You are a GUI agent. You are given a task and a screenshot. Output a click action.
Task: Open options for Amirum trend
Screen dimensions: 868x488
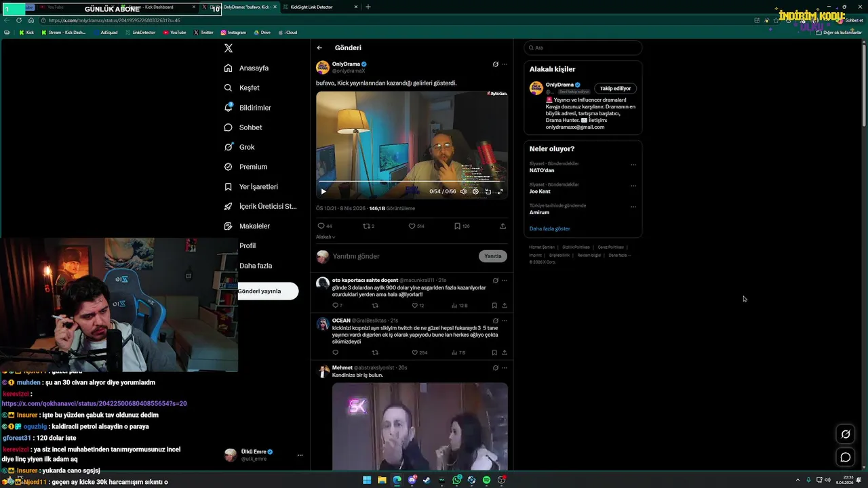coord(633,207)
